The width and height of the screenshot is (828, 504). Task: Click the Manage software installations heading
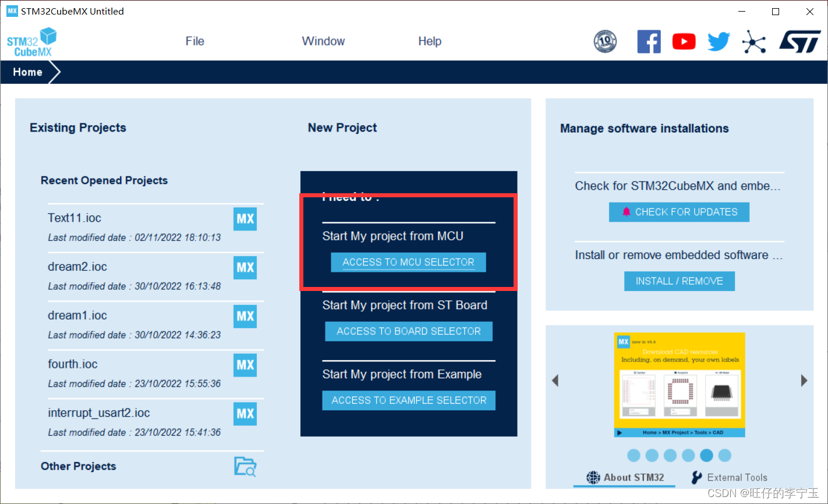pyautogui.click(x=645, y=129)
